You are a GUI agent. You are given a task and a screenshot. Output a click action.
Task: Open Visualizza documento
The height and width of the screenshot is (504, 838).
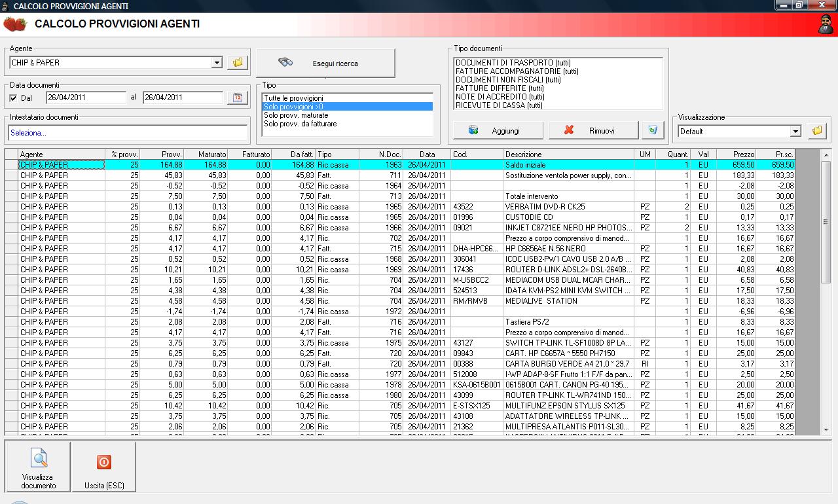(39, 467)
